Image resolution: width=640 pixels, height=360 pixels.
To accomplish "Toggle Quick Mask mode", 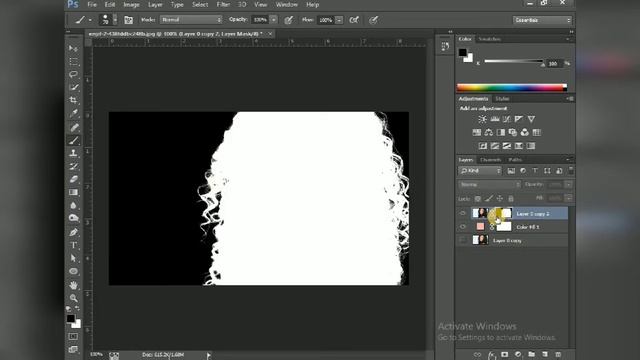I will click(73, 336).
